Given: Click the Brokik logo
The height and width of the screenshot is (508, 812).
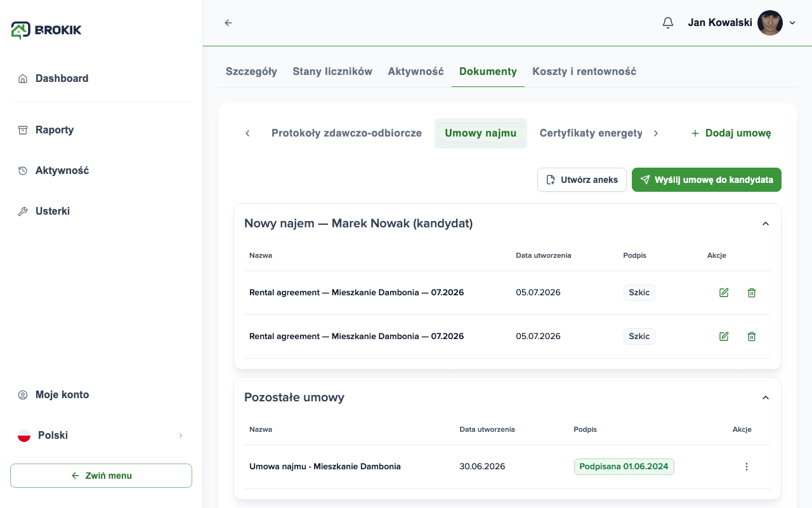Looking at the screenshot, I should tap(46, 30).
